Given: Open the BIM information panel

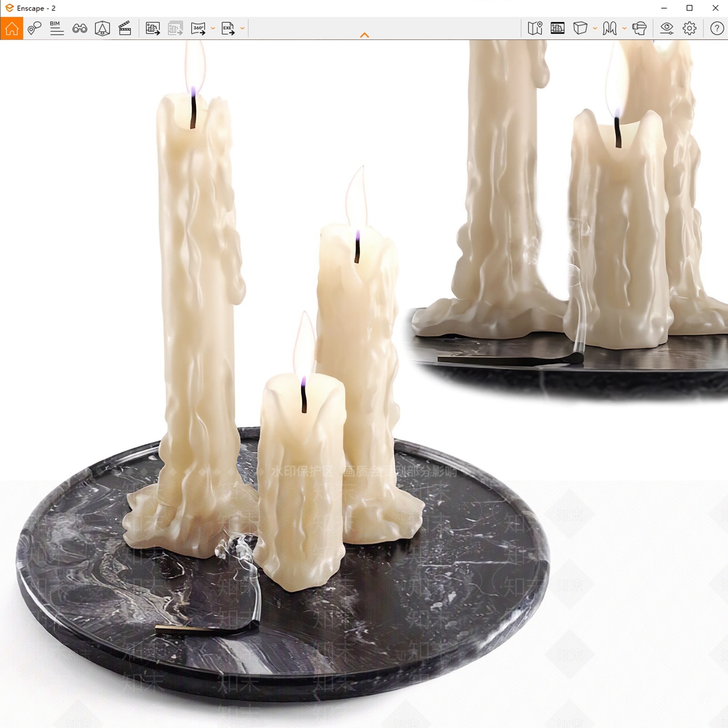Looking at the screenshot, I should coord(56,28).
